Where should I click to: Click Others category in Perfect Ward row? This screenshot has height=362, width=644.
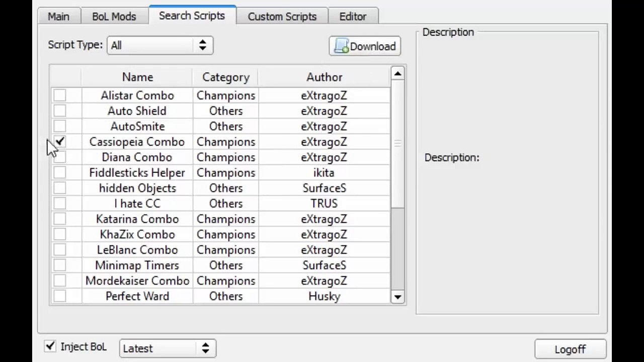[x=226, y=296]
